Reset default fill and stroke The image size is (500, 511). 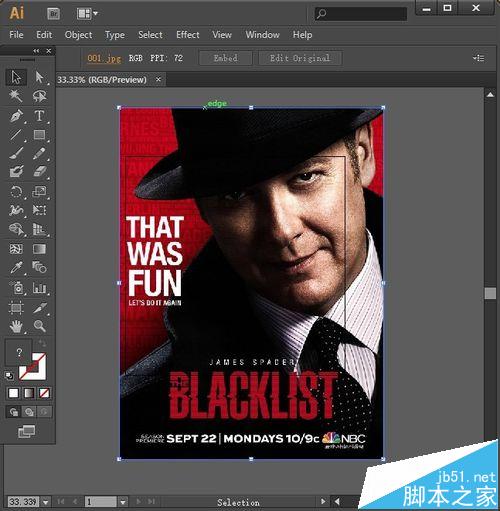point(9,376)
